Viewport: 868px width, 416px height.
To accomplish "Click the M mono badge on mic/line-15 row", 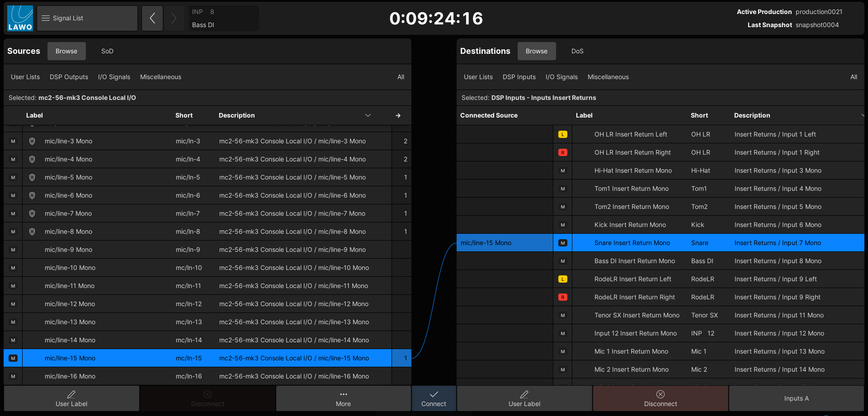I will tap(13, 358).
